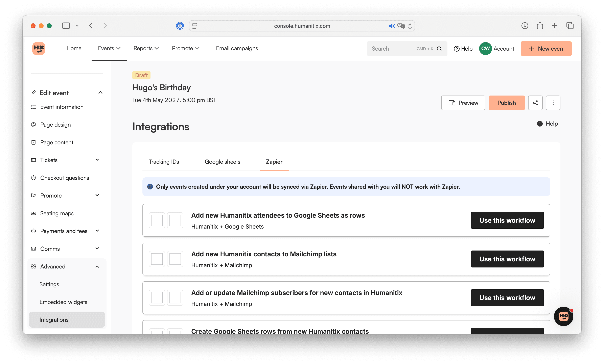Click the share event icon button
The height and width of the screenshot is (364, 604).
(535, 103)
